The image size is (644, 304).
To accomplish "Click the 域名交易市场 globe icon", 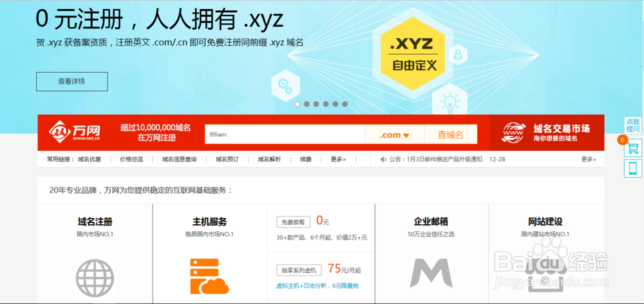I will 514,133.
